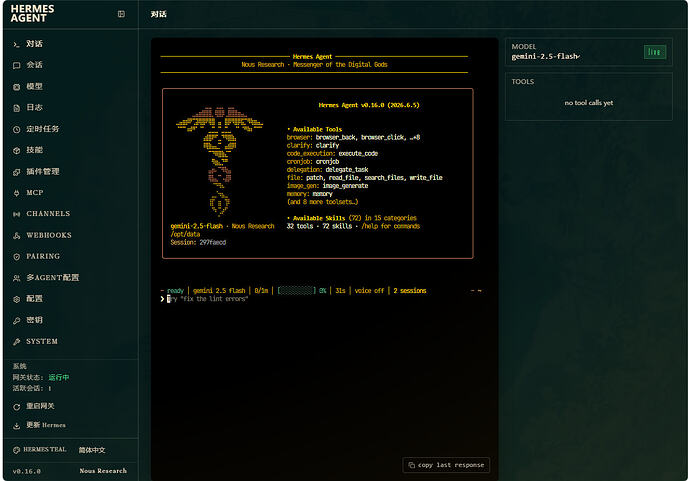Navigate to 定时任务
The width and height of the screenshot is (690, 481).
70,129
